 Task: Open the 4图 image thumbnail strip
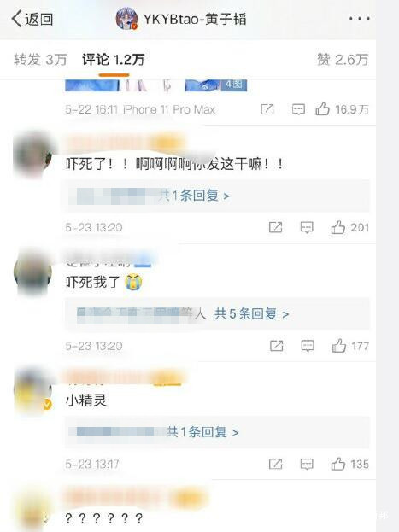[155, 85]
